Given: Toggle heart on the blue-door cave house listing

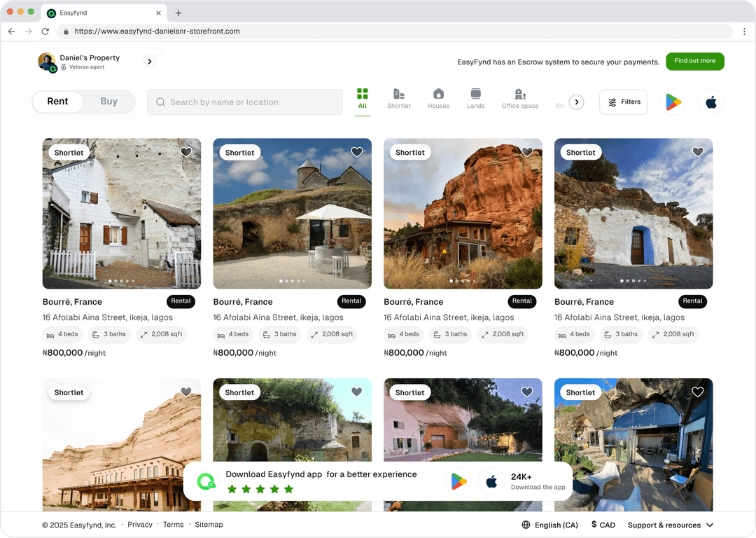Looking at the screenshot, I should tap(698, 152).
